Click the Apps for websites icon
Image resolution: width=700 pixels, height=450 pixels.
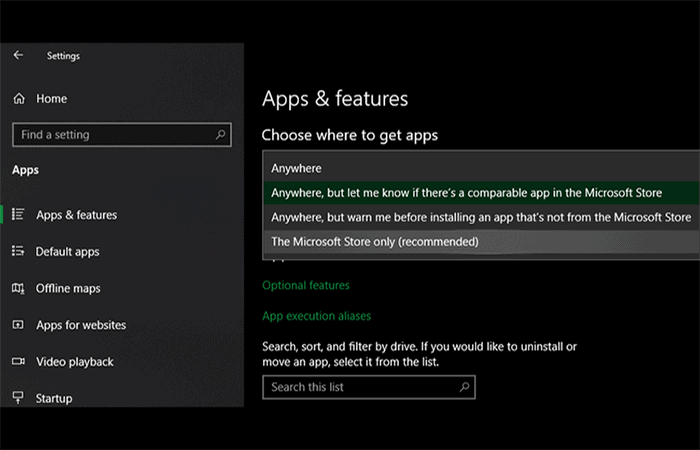coord(18,325)
